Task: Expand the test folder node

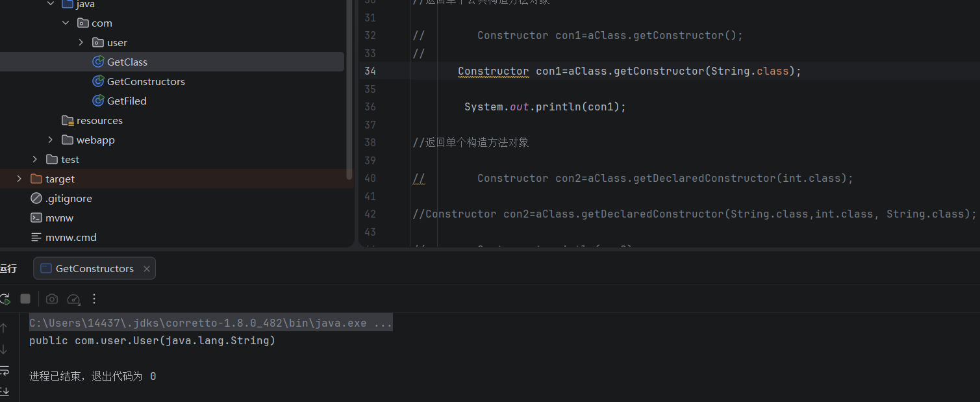Action: pos(35,159)
